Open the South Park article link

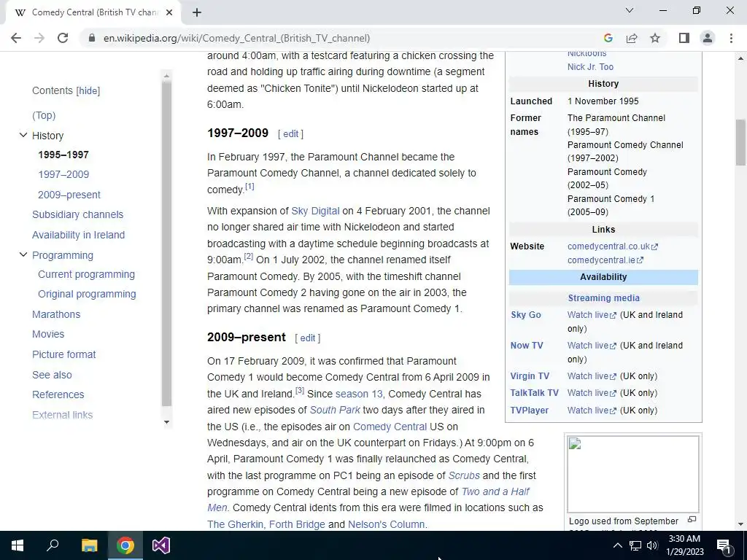point(335,410)
